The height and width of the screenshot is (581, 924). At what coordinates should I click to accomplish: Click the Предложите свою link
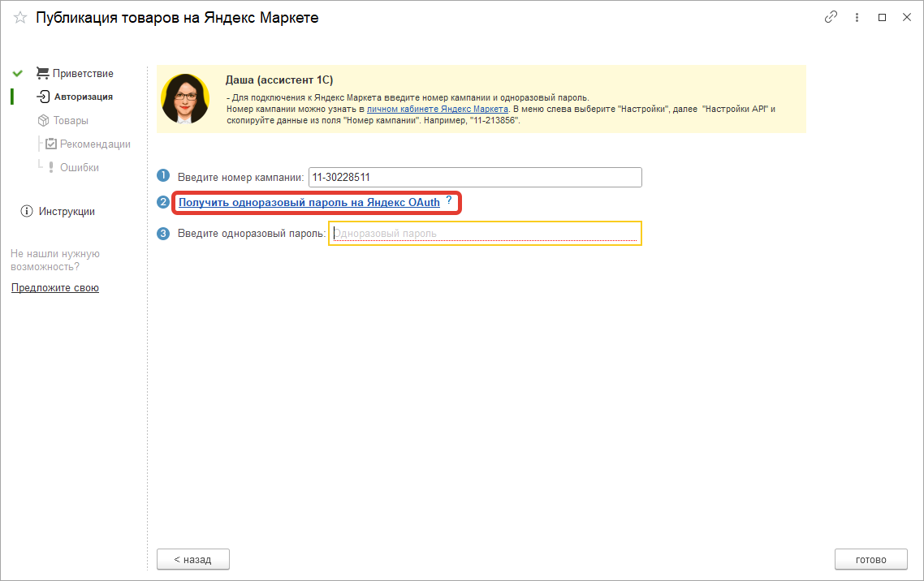click(x=54, y=288)
